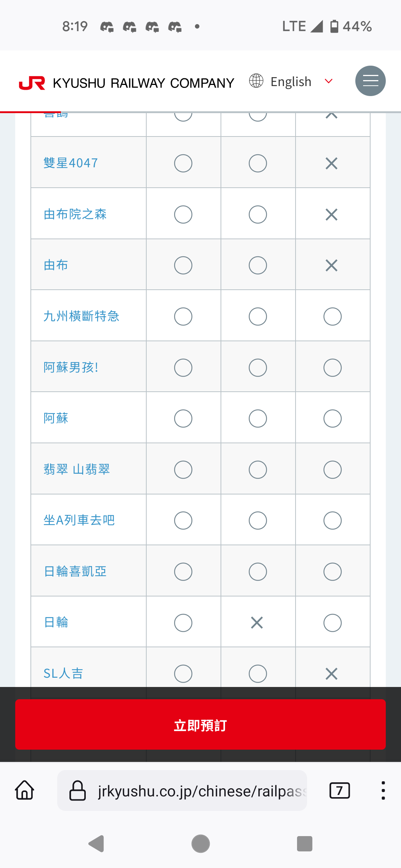Screen dimensions: 401x868
Task: Open the 九州橫斷特急 train link
Action: pos(81,316)
